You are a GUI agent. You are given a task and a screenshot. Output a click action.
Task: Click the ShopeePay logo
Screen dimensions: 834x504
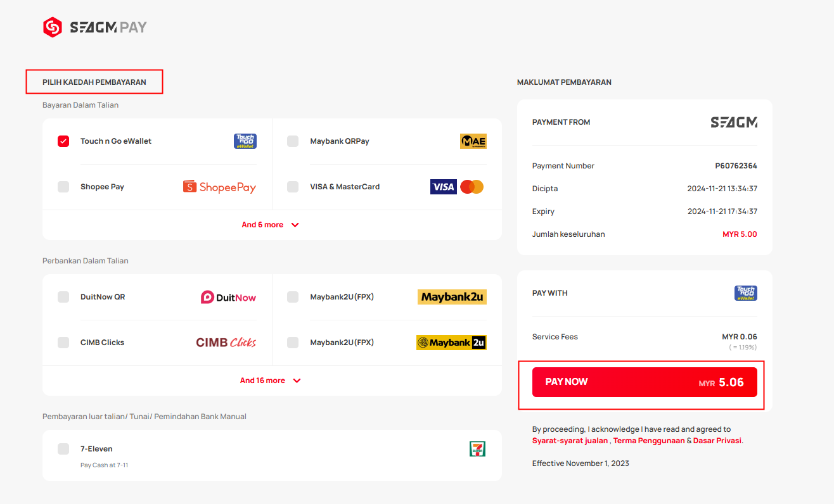[x=219, y=187]
